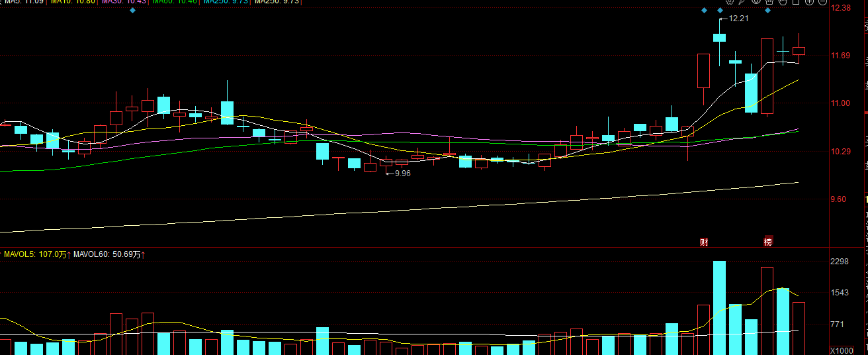
Task: Click the eye view icon in toolbar
Action: point(756,2)
